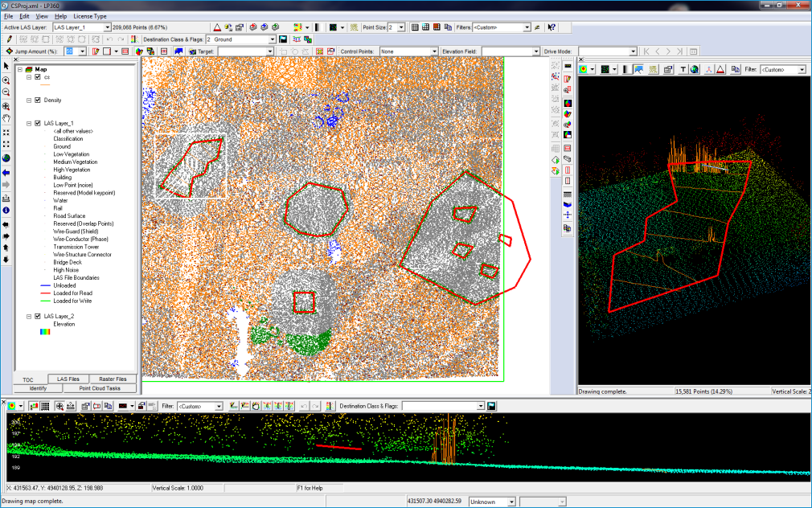Click the red grid icon in top toolbar

(437, 27)
